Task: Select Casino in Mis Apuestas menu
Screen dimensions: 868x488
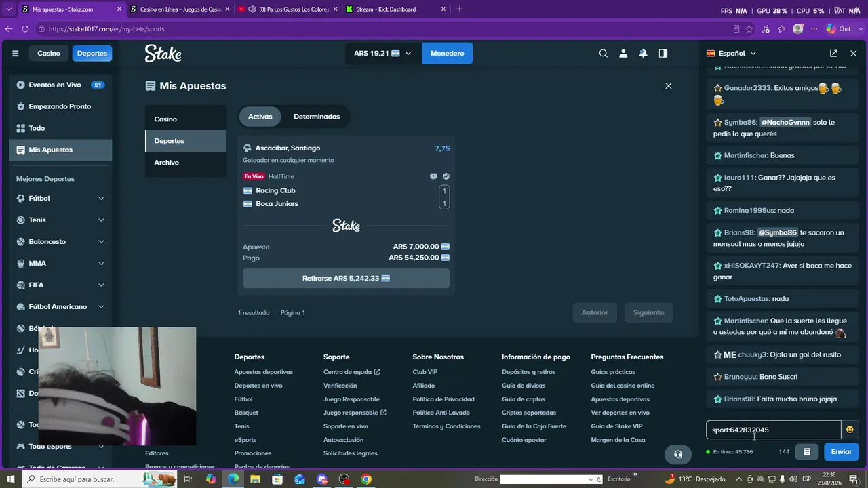Action: coord(186,119)
